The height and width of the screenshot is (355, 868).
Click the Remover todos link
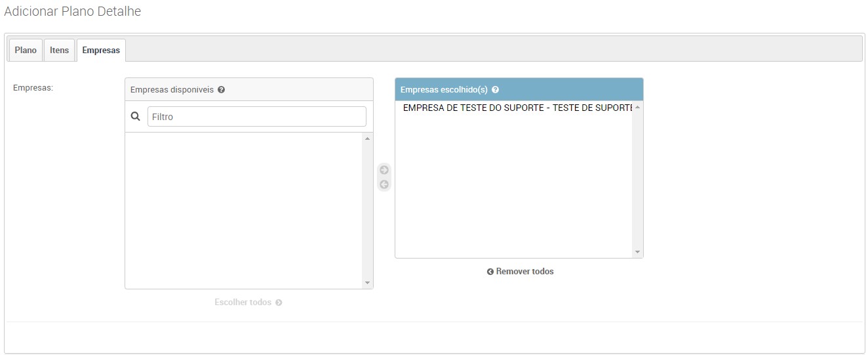[x=521, y=272]
